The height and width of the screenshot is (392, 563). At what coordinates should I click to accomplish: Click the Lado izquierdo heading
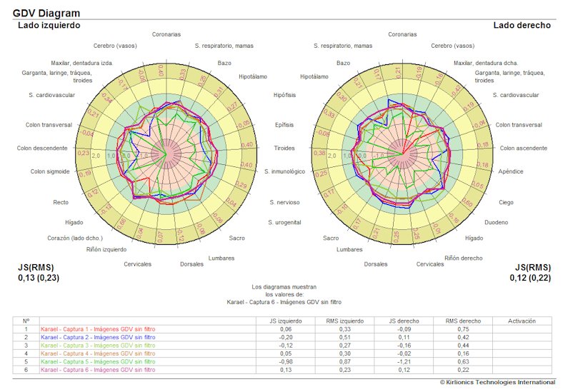(49, 26)
